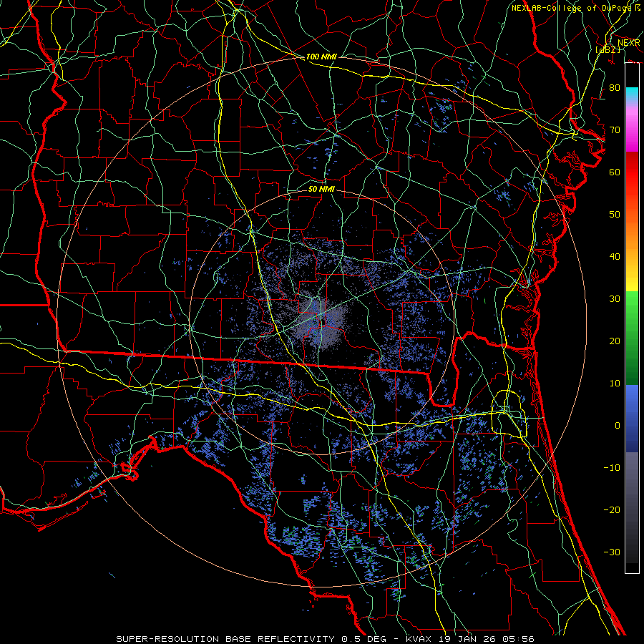The image size is (644, 644).
Task: Click the 50 NMI range ring label
Action: [x=321, y=189]
